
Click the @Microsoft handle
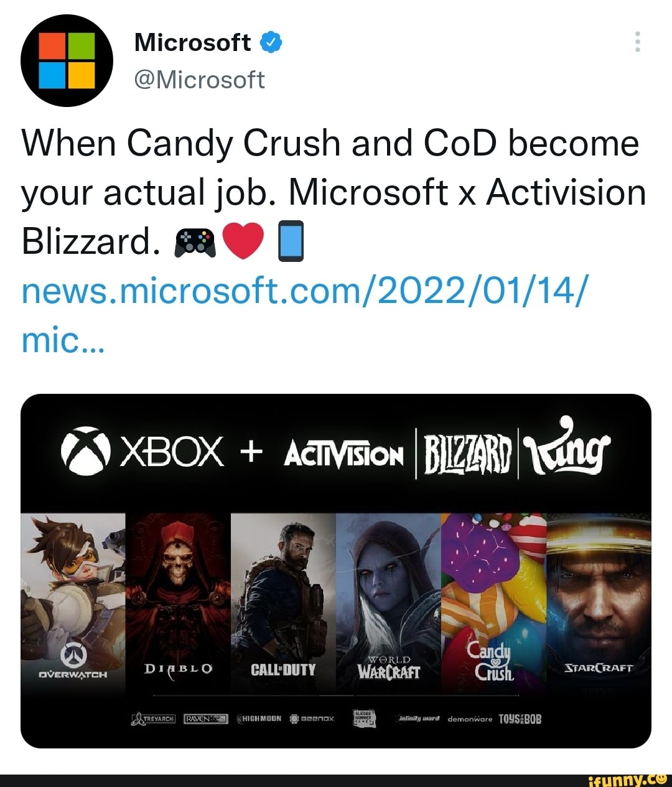click(x=200, y=80)
